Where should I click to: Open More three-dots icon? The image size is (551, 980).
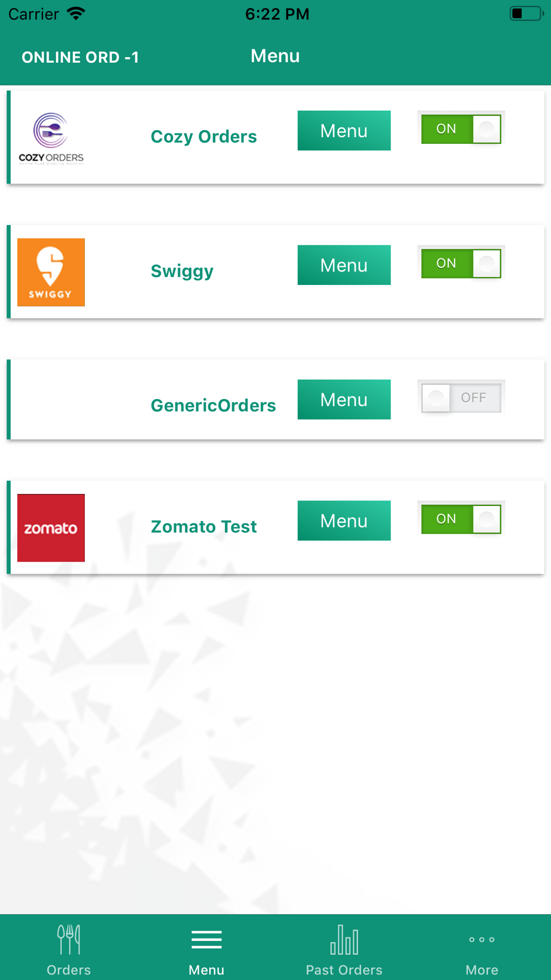pyautogui.click(x=482, y=940)
